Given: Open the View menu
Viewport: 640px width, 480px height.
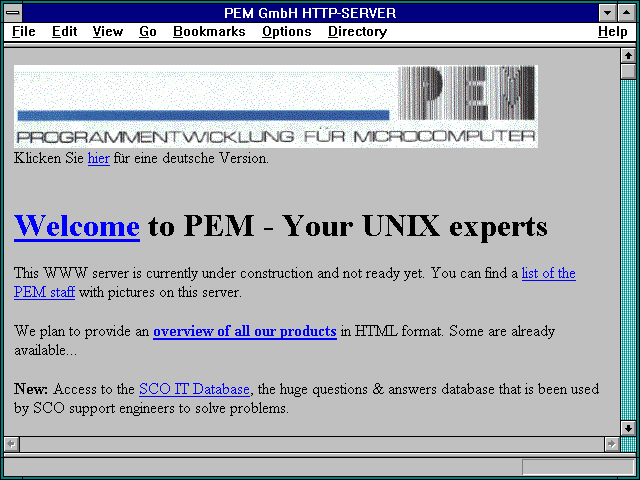Looking at the screenshot, I should click(x=108, y=31).
